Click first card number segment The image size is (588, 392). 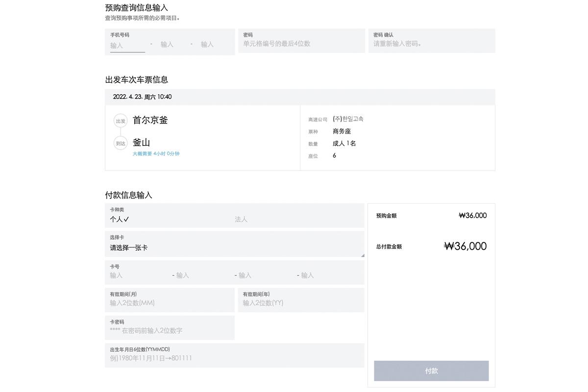(137, 275)
